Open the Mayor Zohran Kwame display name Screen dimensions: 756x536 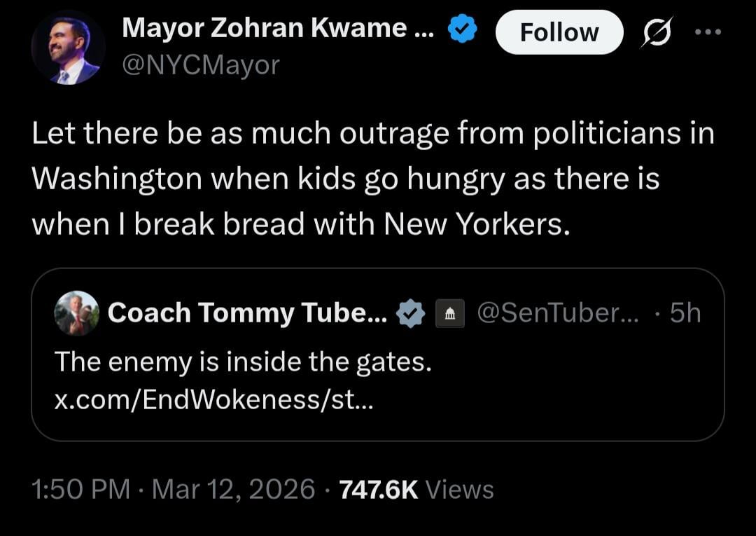278,29
